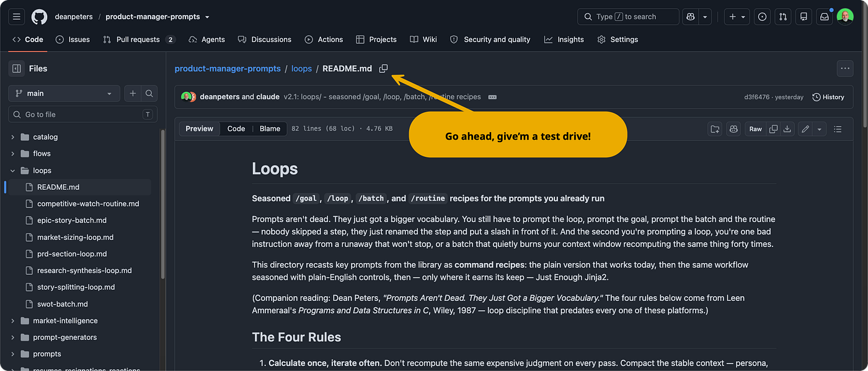Collapse the Files tree side panel
The width and height of the screenshot is (868, 371).
pyautogui.click(x=17, y=69)
